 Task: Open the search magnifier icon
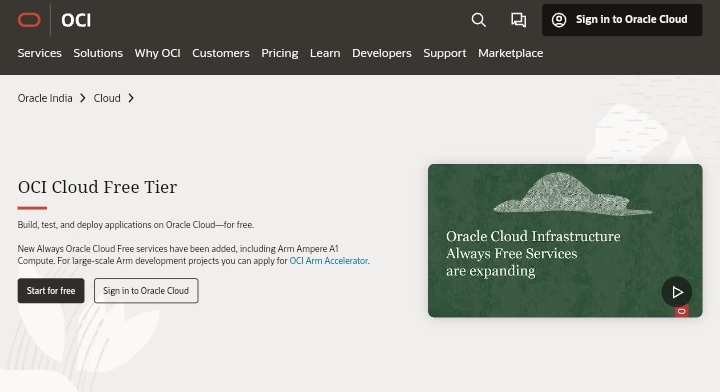pos(478,20)
